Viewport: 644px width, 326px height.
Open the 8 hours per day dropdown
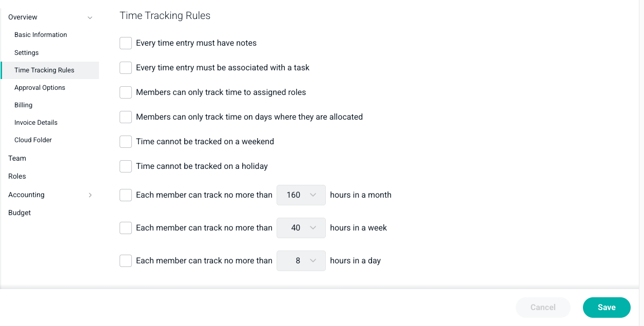[301, 261]
